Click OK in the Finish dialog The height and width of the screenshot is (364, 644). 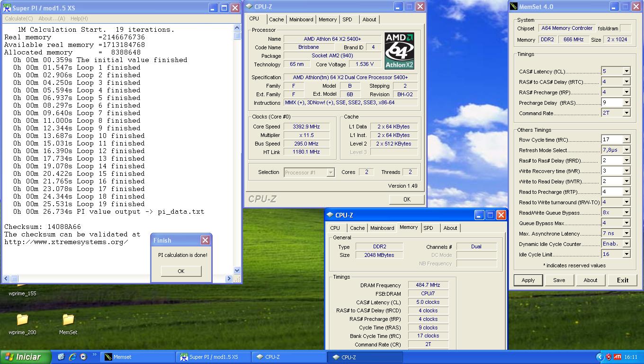[181, 271]
